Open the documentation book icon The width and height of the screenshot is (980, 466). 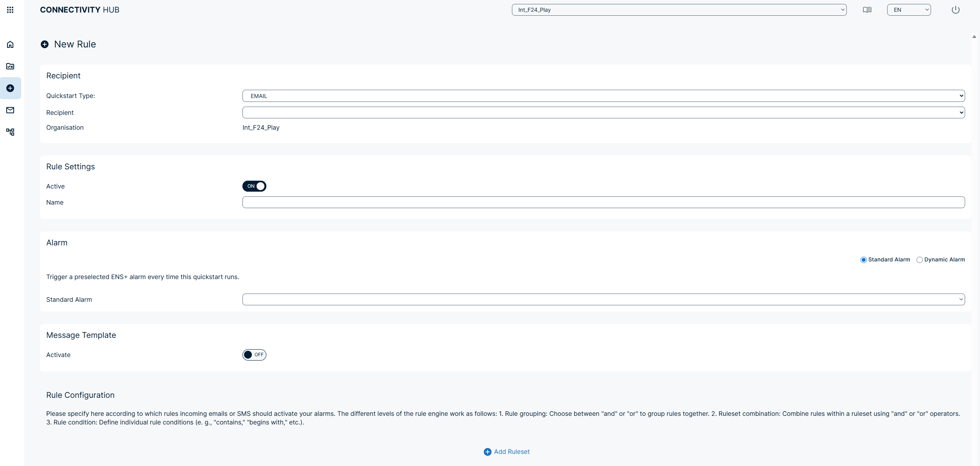867,10
